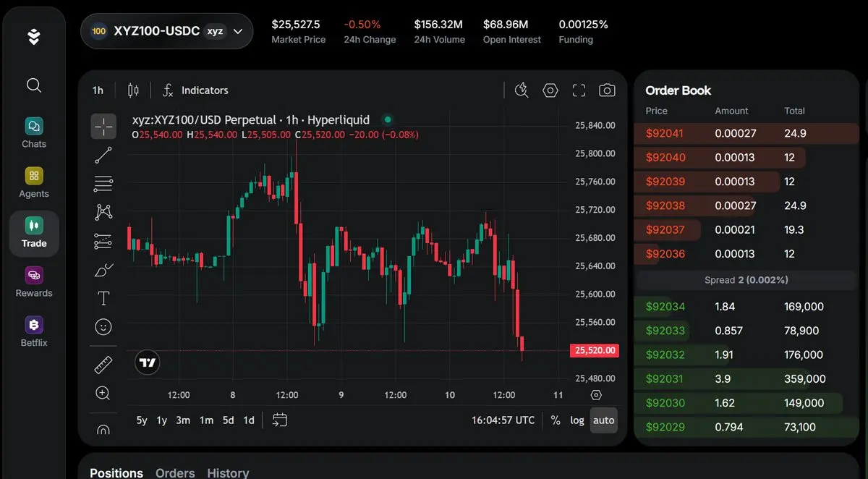The height and width of the screenshot is (479, 868).
Task: Select the trend line drawing tool
Action: (x=103, y=155)
